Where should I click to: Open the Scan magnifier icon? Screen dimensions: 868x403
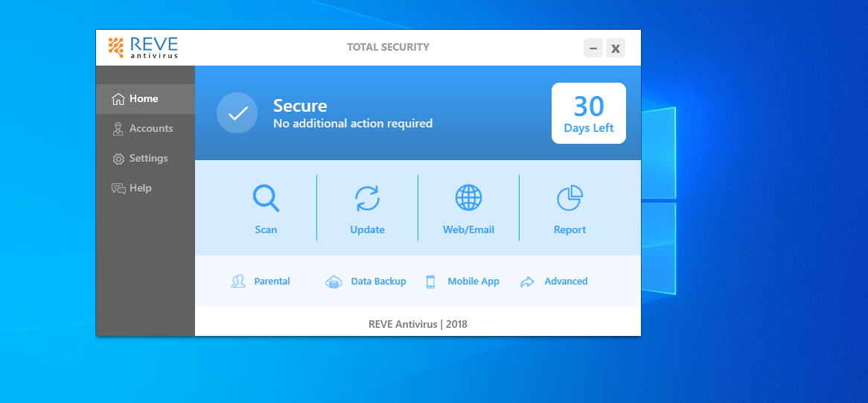(x=266, y=198)
